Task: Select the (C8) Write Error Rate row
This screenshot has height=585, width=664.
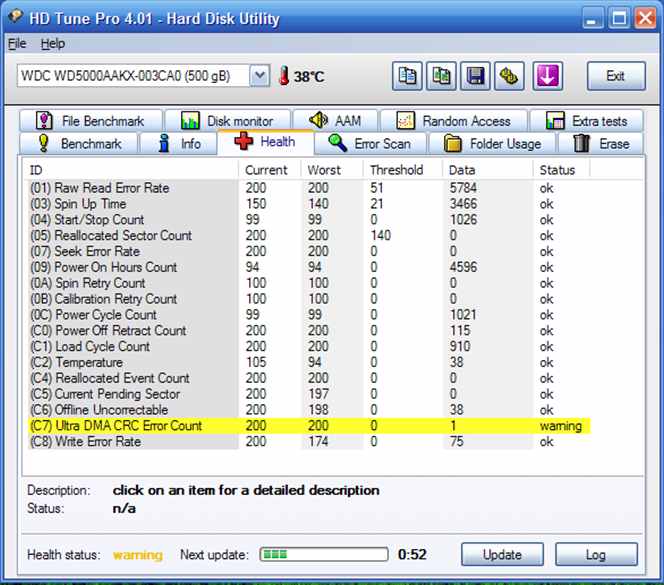Action: (x=309, y=442)
